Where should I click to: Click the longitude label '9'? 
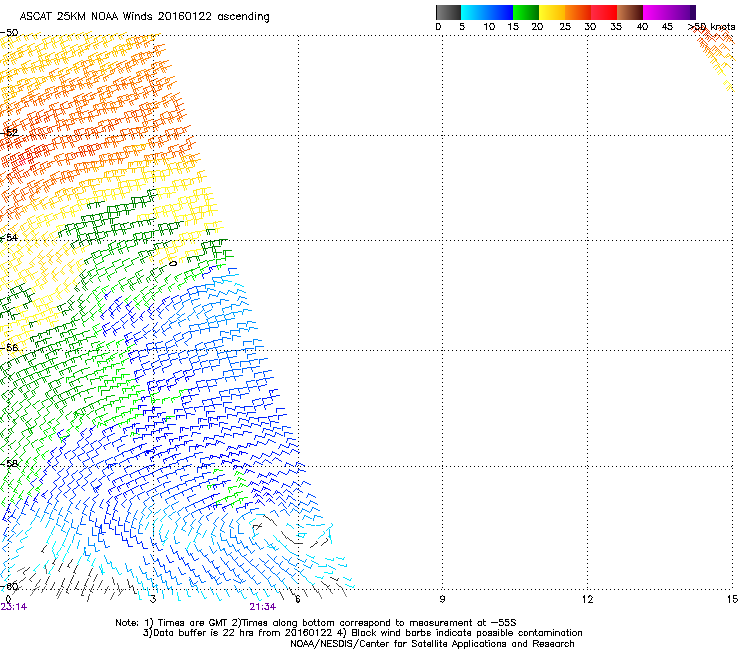coord(442,599)
